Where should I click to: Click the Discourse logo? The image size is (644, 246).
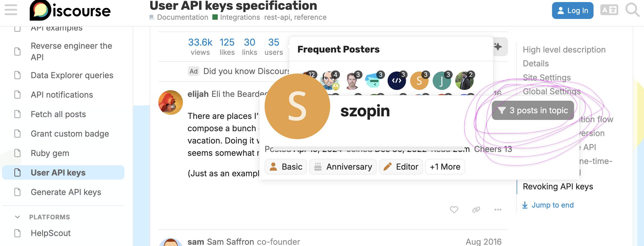click(x=70, y=11)
